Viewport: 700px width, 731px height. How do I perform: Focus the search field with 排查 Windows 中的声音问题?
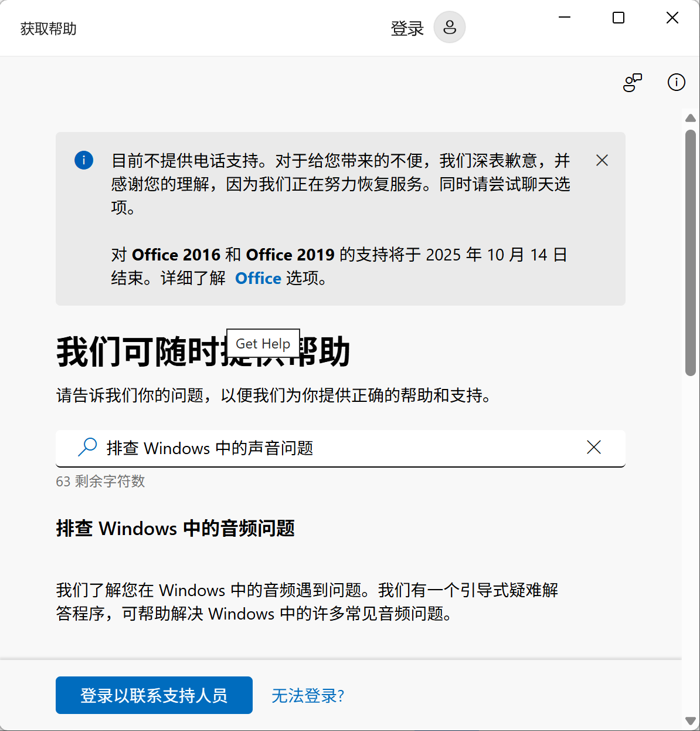(340, 448)
